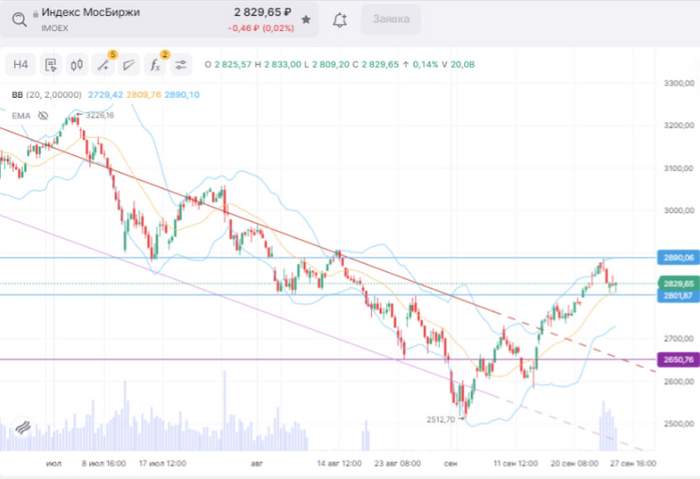700x479 pixels.
Task: Select the 2890,06 horizontal level label
Action: pyautogui.click(x=677, y=257)
